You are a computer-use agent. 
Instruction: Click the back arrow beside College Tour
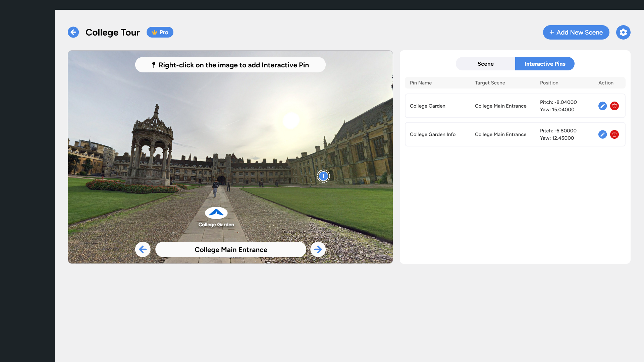[73, 32]
